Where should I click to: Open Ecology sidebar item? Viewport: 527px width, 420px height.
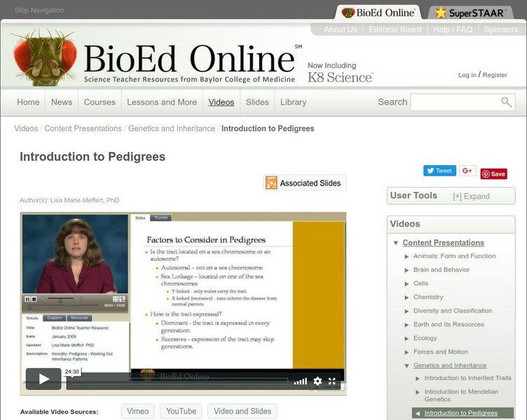pyautogui.click(x=425, y=338)
